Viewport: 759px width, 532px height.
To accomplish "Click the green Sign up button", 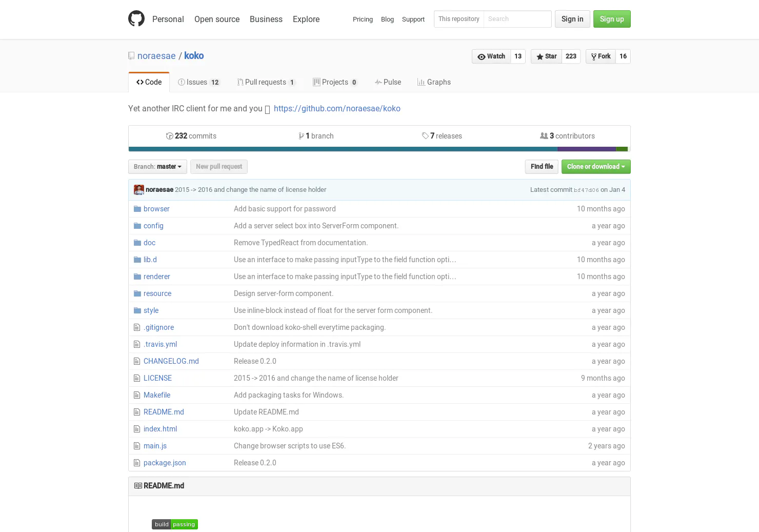I will coord(612,19).
